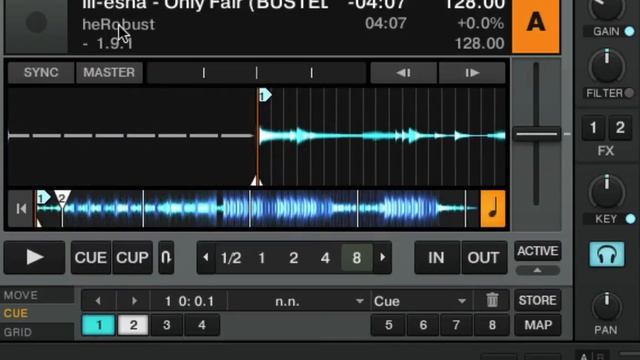Image resolution: width=640 pixels, height=360 pixels.
Task: Click the GAIN knob
Action: click(607, 8)
